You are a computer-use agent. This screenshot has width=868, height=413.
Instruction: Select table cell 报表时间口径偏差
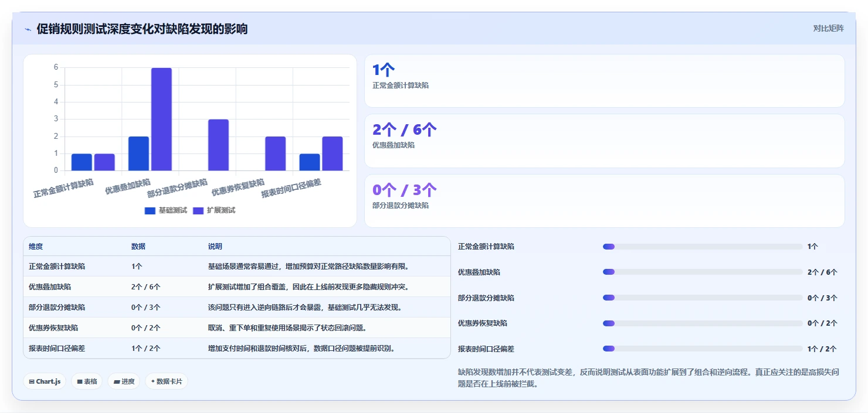(57, 349)
